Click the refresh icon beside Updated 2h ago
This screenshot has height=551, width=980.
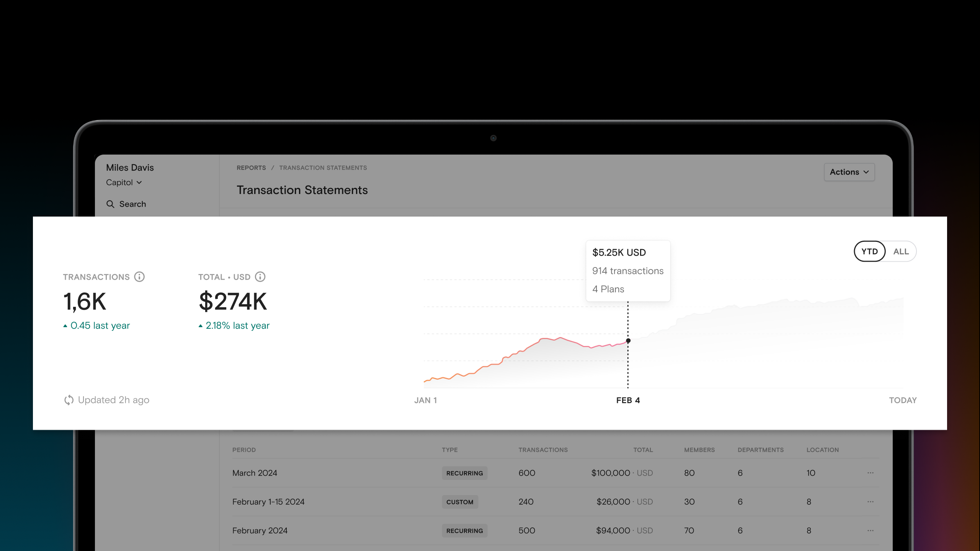(x=69, y=400)
